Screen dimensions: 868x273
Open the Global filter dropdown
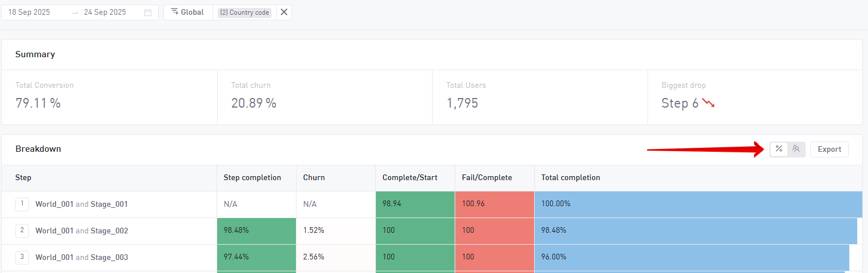coord(188,12)
